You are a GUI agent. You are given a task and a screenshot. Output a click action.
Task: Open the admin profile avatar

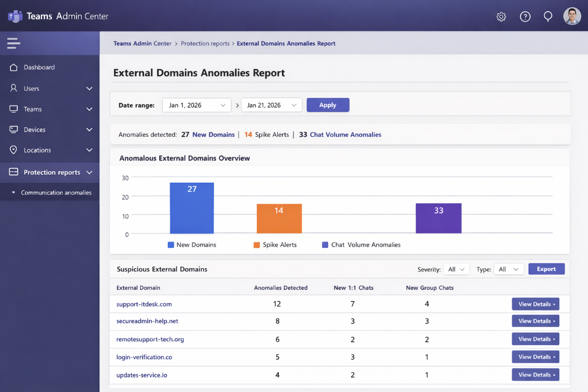pos(571,16)
